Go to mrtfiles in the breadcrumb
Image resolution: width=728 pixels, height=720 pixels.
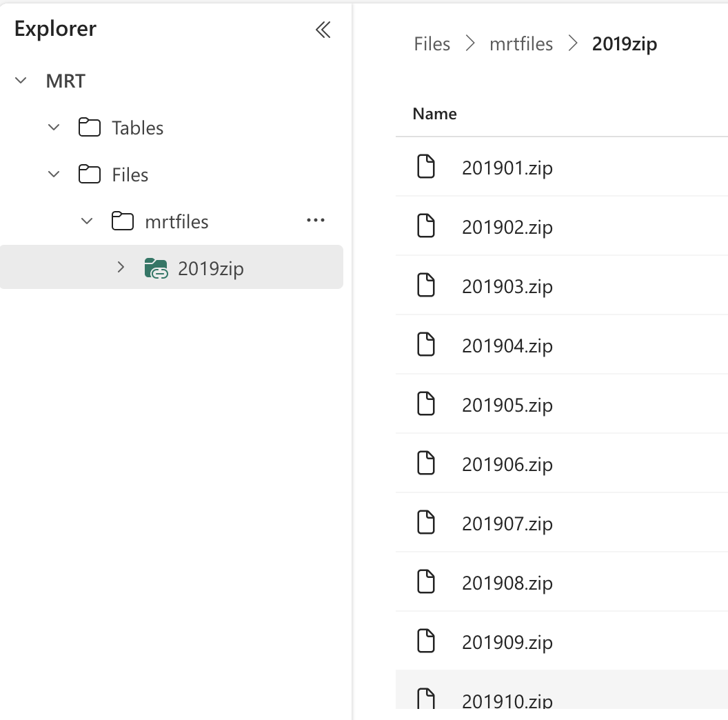point(521,44)
